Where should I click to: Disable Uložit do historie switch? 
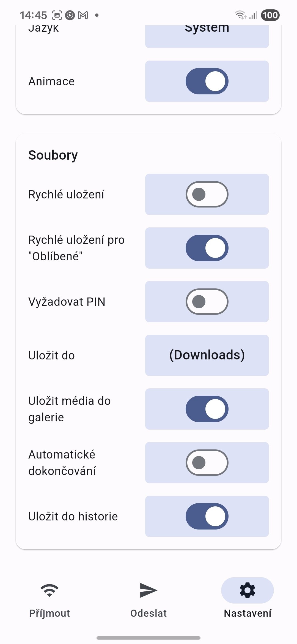pyautogui.click(x=207, y=516)
